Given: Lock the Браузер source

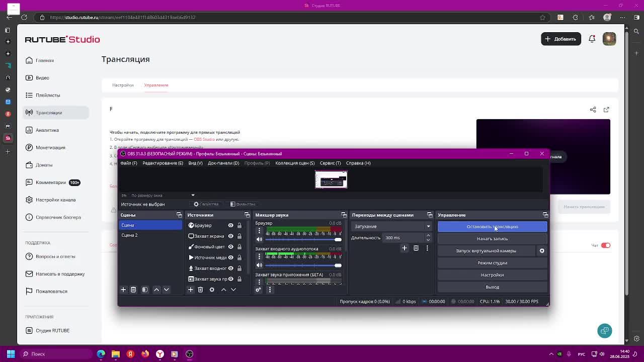Looking at the screenshot, I should point(239,225).
